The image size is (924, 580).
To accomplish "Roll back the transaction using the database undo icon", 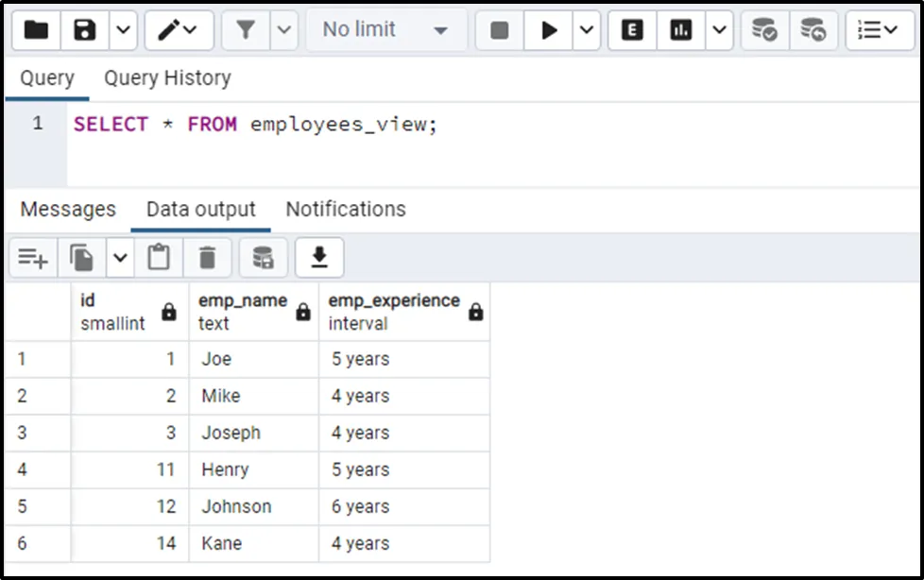I will pyautogui.click(x=813, y=30).
